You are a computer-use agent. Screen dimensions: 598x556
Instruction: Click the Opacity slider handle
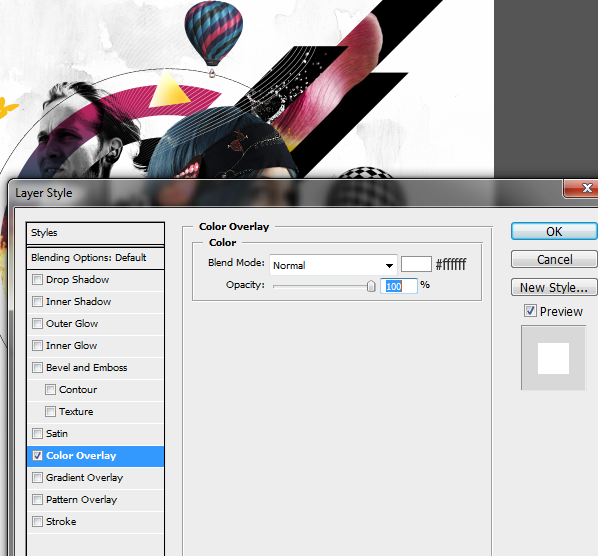tap(371, 286)
